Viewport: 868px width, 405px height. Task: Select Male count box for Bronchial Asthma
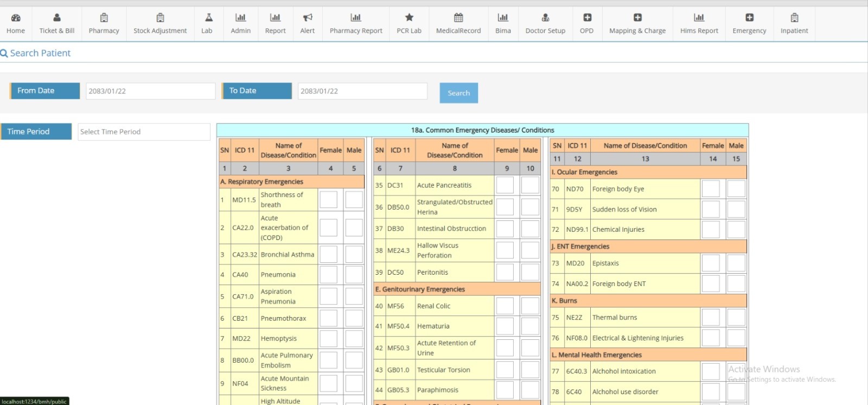(x=354, y=254)
